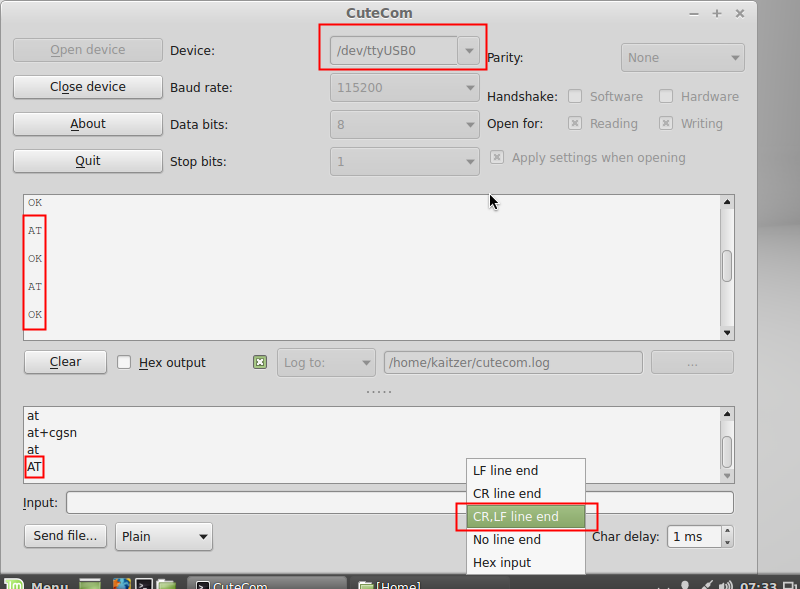The height and width of the screenshot is (589, 800).
Task: Open the terminal launcher in the taskbar
Action: click(x=144, y=584)
